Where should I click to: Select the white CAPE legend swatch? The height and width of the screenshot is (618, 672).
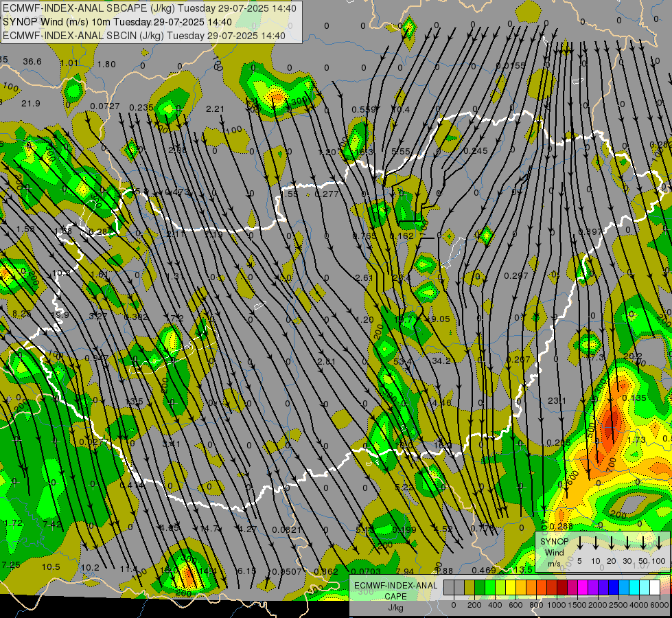coord(654,587)
